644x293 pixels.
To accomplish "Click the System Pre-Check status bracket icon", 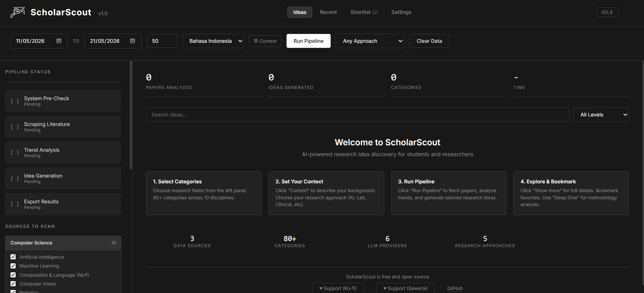I will point(15,101).
